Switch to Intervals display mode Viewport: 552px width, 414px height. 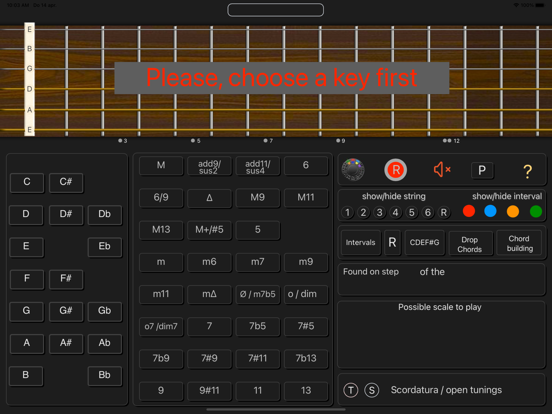pyautogui.click(x=360, y=243)
